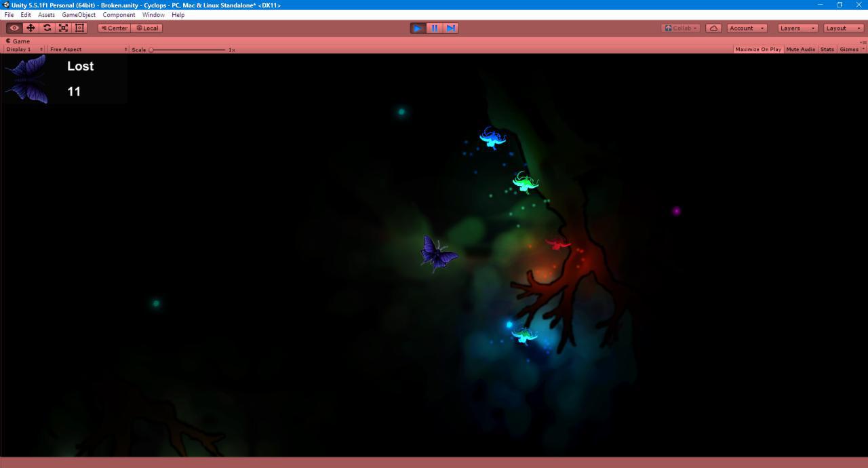Select the View (eye) tool

[x=14, y=28]
